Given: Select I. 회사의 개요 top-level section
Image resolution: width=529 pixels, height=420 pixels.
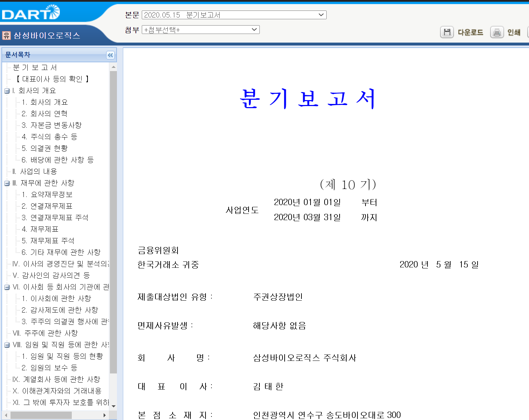Looking at the screenshot, I should click(34, 91).
